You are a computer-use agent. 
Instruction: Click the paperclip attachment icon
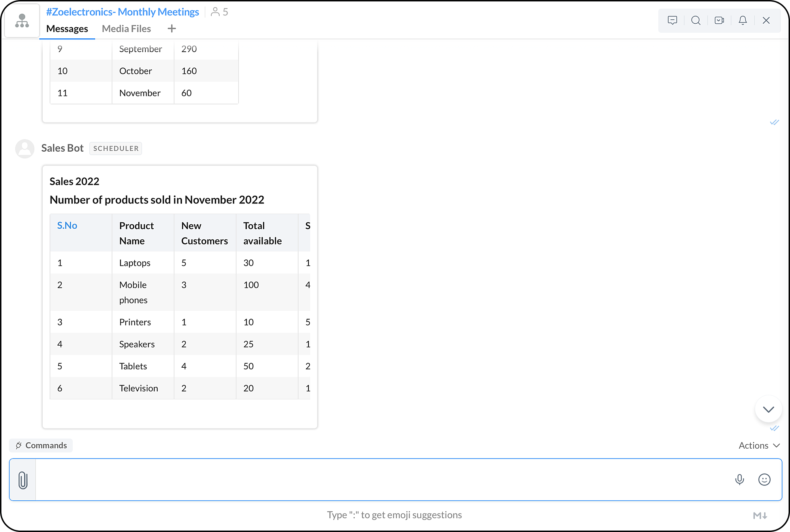pyautogui.click(x=23, y=480)
